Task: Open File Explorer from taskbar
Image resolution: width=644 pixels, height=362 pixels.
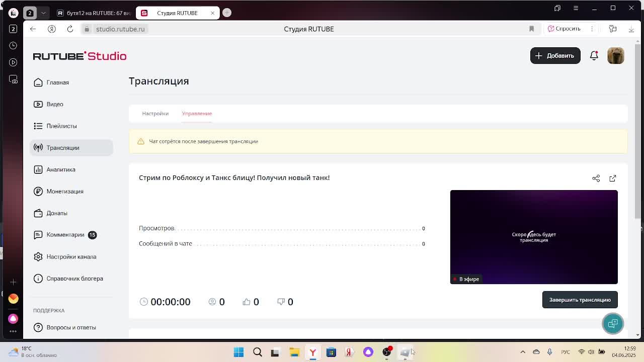Action: 294,352
